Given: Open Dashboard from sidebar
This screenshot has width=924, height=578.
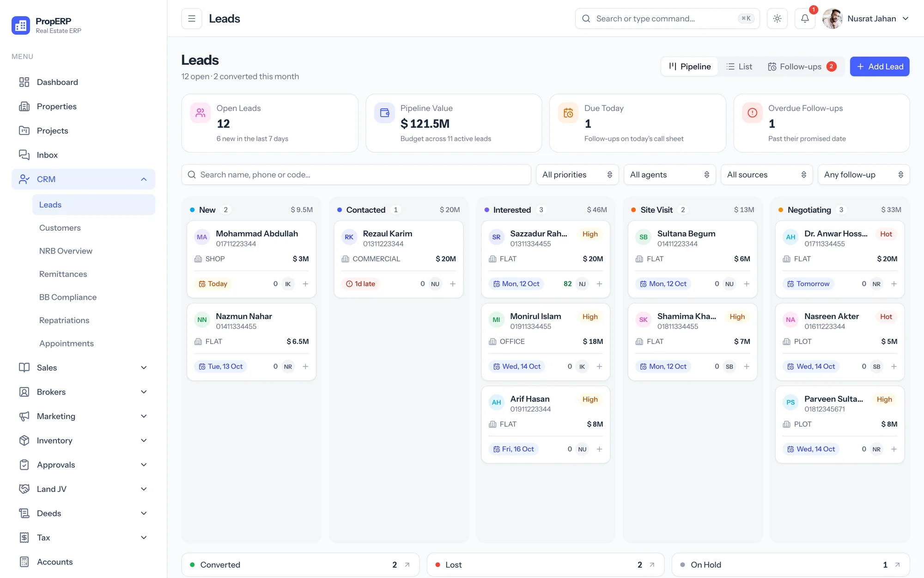Looking at the screenshot, I should click(83, 82).
